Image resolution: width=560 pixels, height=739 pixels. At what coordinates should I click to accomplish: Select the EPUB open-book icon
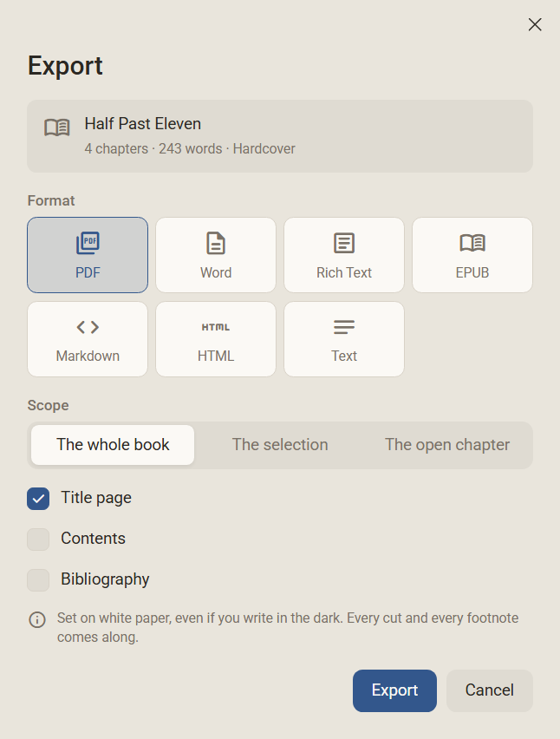coord(472,243)
